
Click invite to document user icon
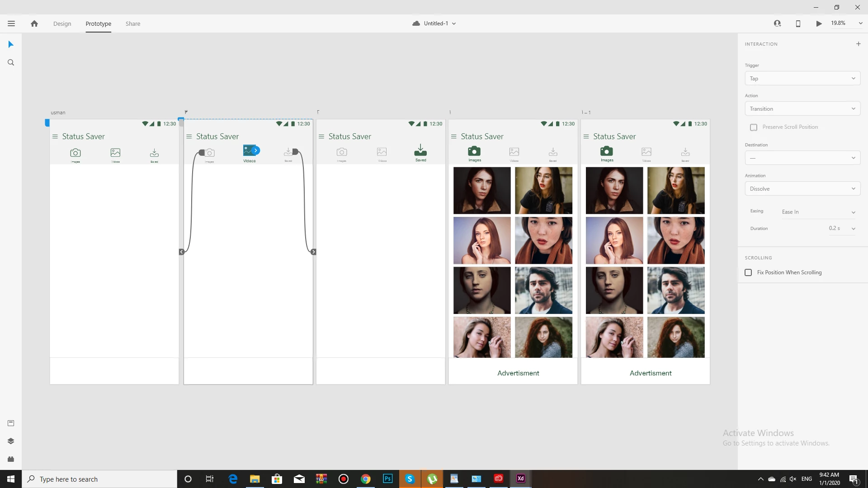(777, 23)
